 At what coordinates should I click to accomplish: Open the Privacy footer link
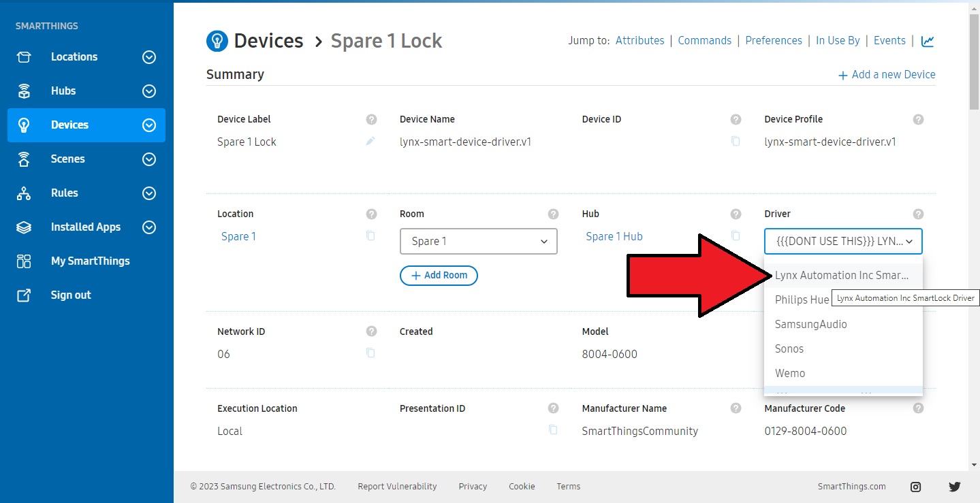[x=473, y=487]
